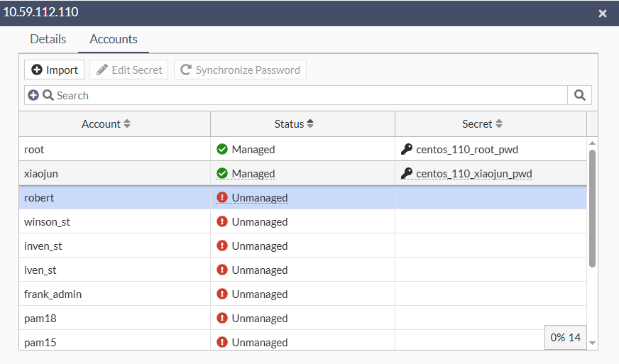
Task: Click the Unmanaged status text for frank_admin
Action: tap(260, 294)
